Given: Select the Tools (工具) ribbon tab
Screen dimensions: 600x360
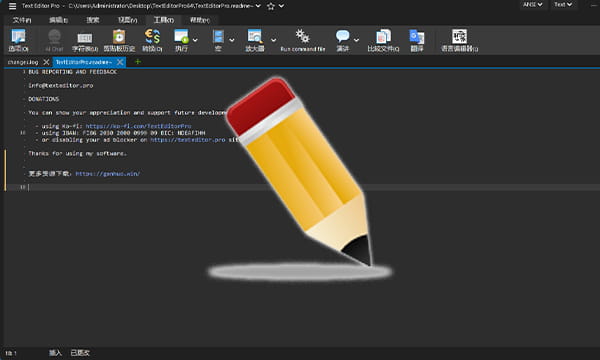Looking at the screenshot, I should [x=164, y=20].
